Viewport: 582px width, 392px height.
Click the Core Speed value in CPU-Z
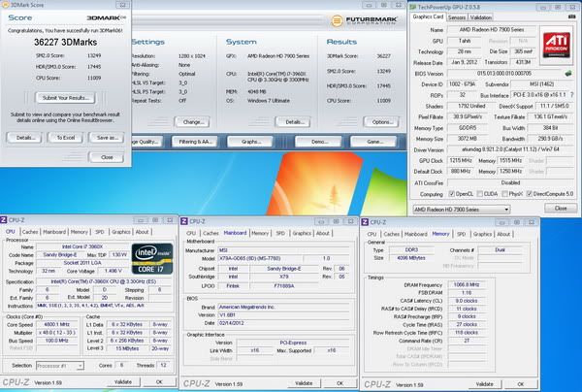click(x=57, y=324)
